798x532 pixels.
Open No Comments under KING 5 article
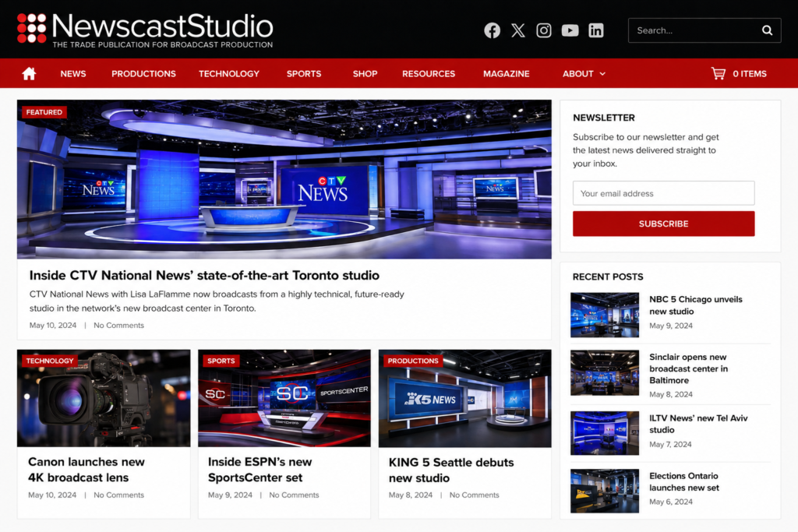(x=475, y=495)
